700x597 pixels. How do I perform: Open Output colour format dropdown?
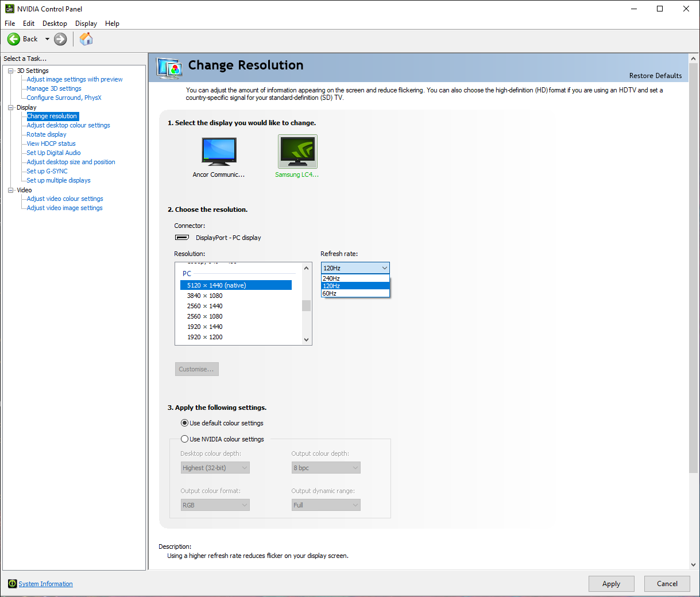[215, 505]
